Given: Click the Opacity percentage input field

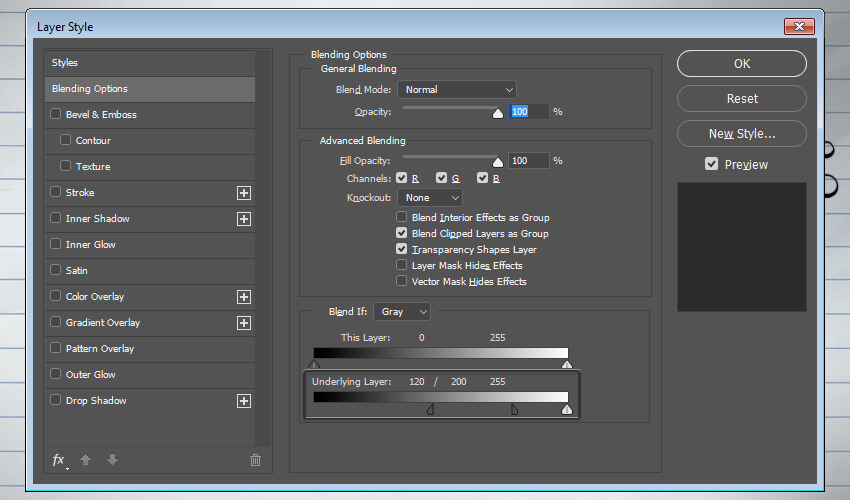Looking at the screenshot, I should [529, 112].
